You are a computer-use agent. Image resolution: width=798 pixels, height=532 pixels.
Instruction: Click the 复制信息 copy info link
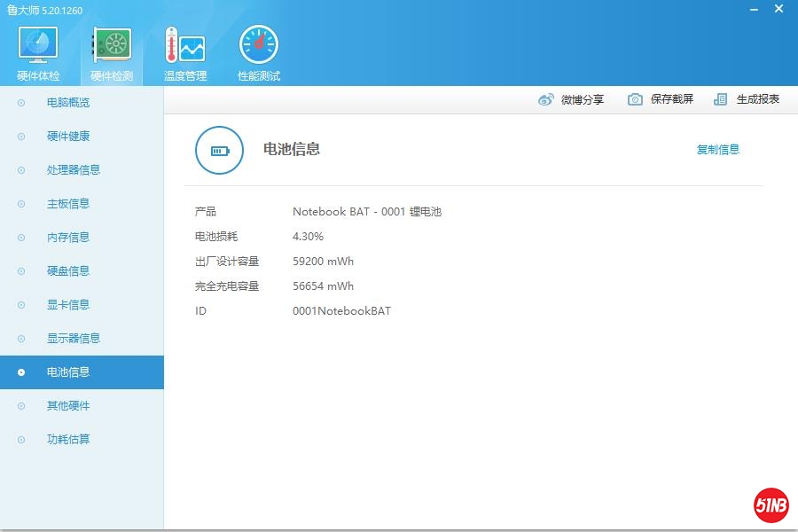point(717,150)
